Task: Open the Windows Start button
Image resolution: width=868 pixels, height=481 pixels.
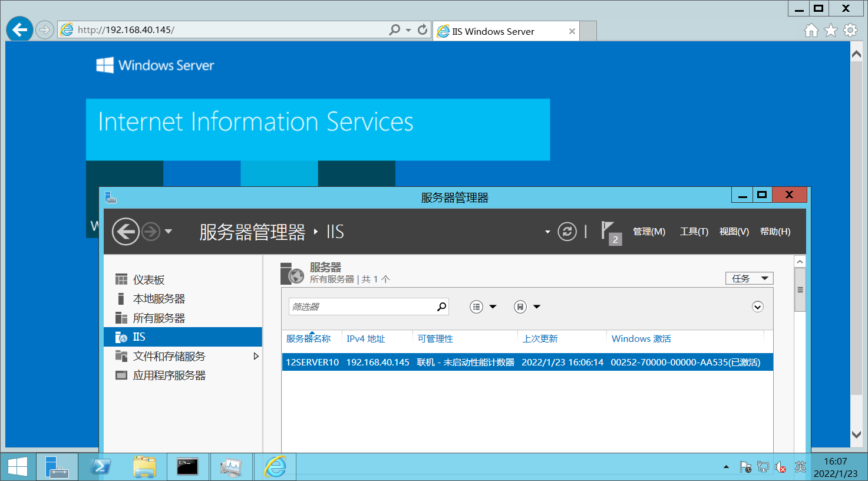Action: (x=18, y=467)
